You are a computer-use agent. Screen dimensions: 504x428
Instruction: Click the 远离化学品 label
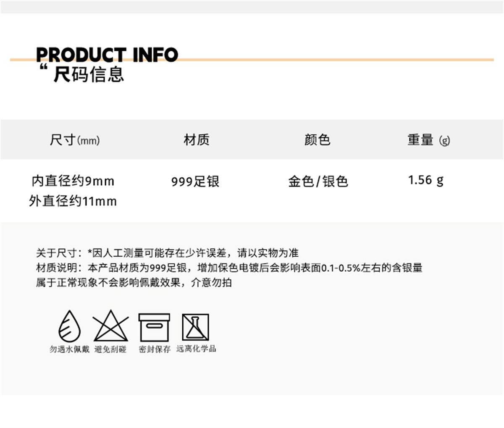196,349
